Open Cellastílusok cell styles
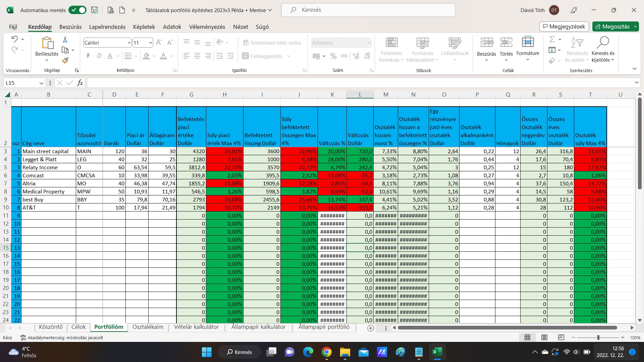 pos(455,50)
